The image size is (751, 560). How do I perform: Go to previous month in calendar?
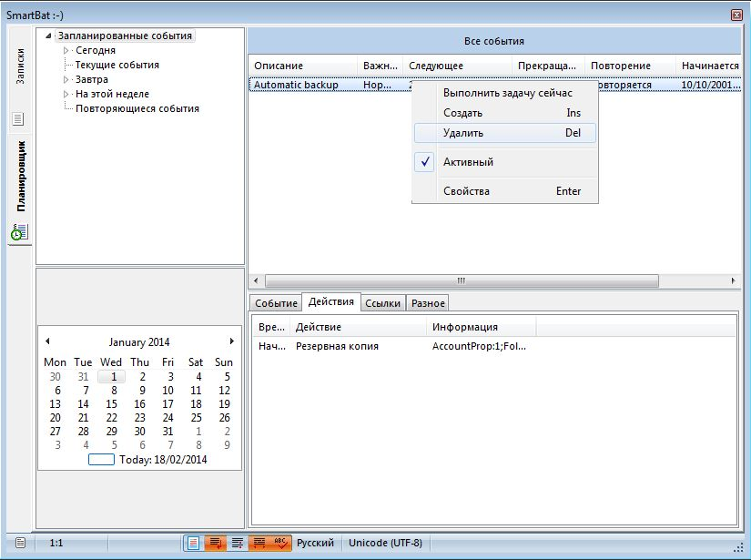(x=47, y=341)
